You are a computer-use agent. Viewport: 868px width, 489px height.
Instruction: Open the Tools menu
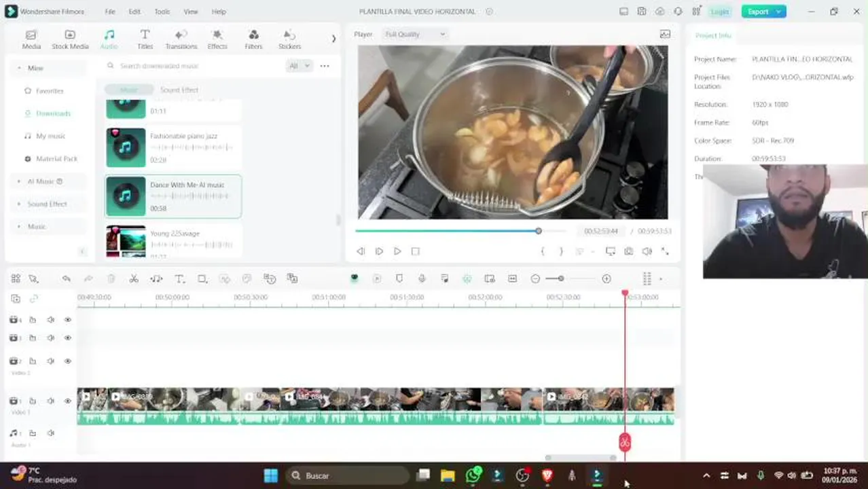(x=162, y=12)
